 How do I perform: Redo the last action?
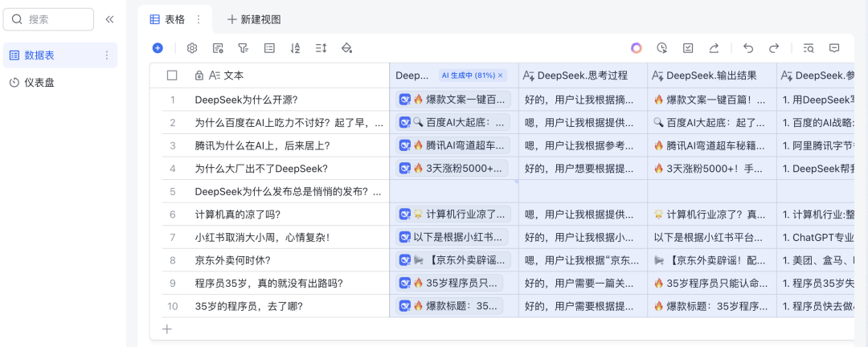pyautogui.click(x=774, y=48)
